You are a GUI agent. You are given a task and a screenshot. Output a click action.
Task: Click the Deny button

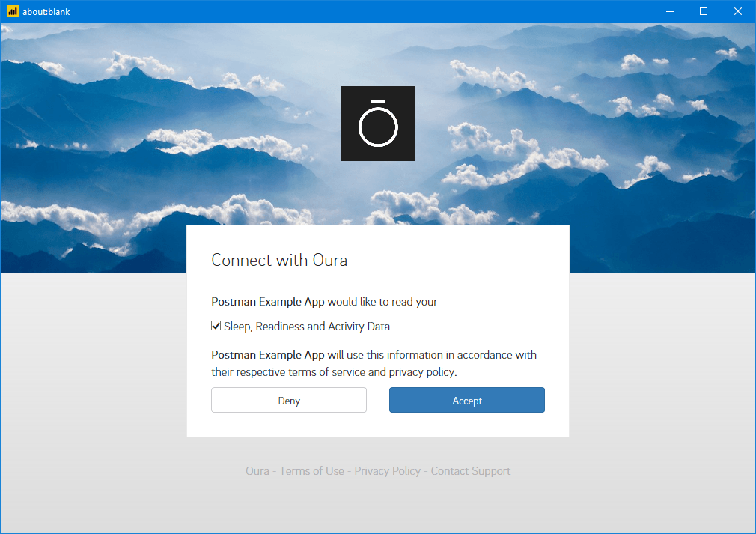click(x=289, y=401)
